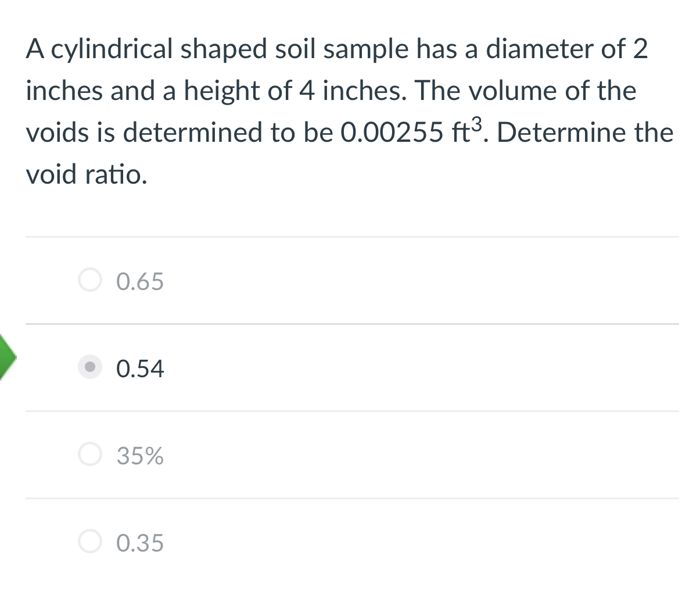Select the radio button for 35%
The width and height of the screenshot is (700, 612).
point(90,454)
